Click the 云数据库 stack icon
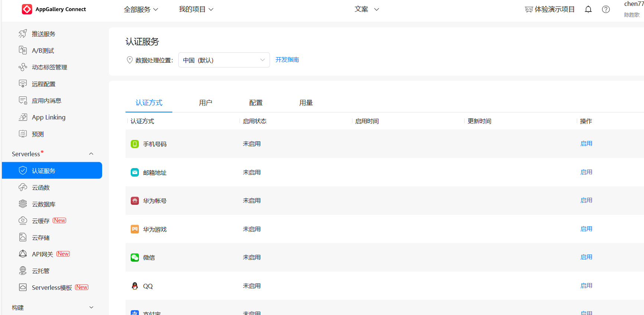The width and height of the screenshot is (644, 315). pos(23,204)
